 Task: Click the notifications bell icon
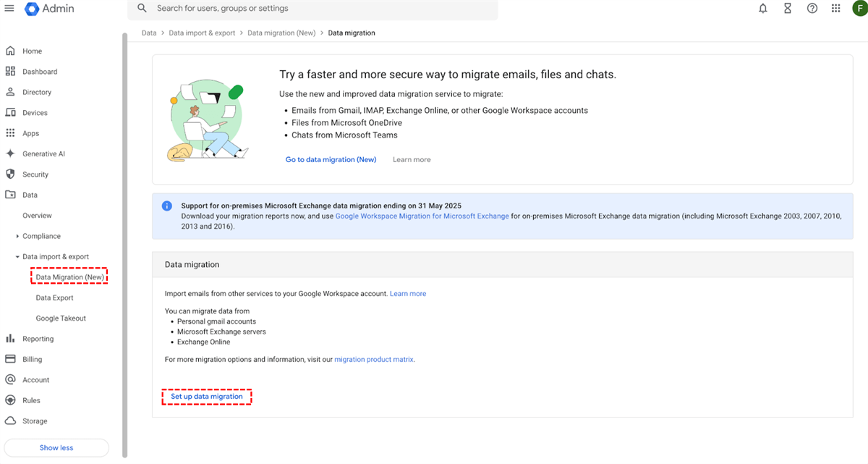point(763,9)
